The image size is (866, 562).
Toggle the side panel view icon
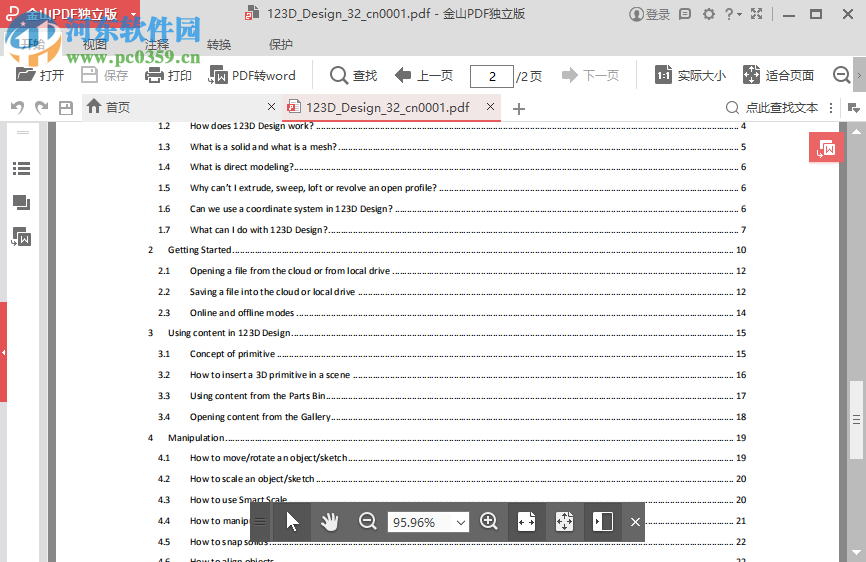(x=602, y=521)
